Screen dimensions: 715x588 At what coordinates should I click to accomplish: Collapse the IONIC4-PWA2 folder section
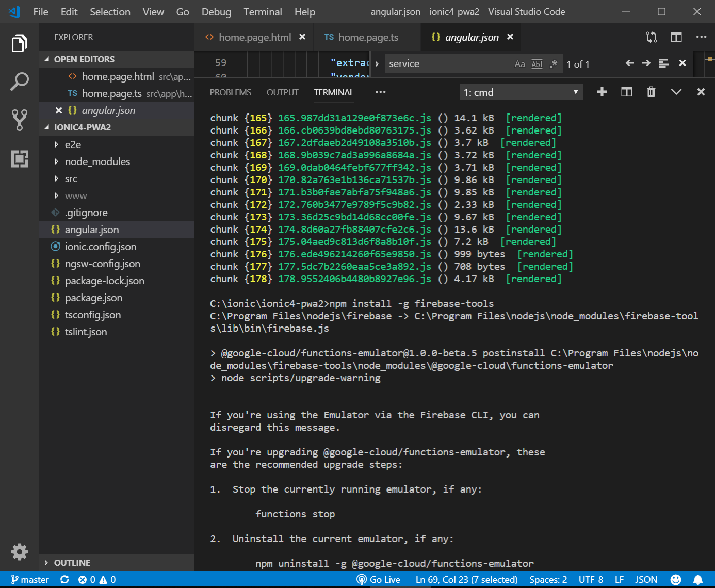(47, 127)
